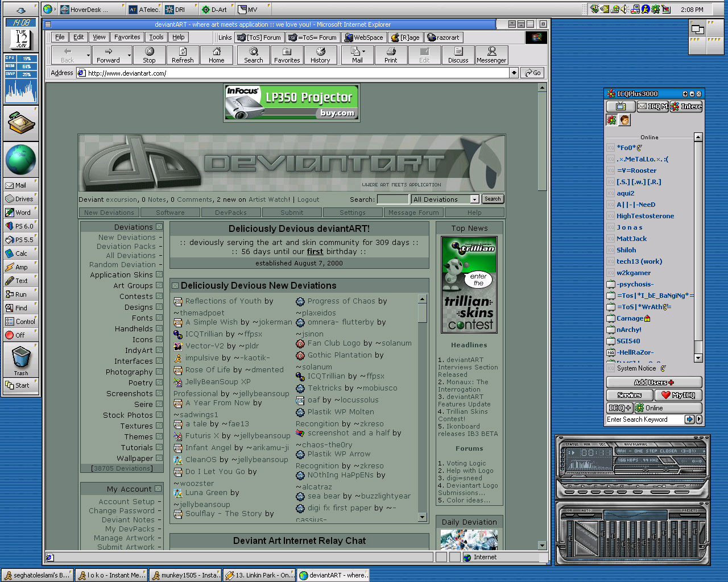Click the square beside Art Groups

(159, 286)
